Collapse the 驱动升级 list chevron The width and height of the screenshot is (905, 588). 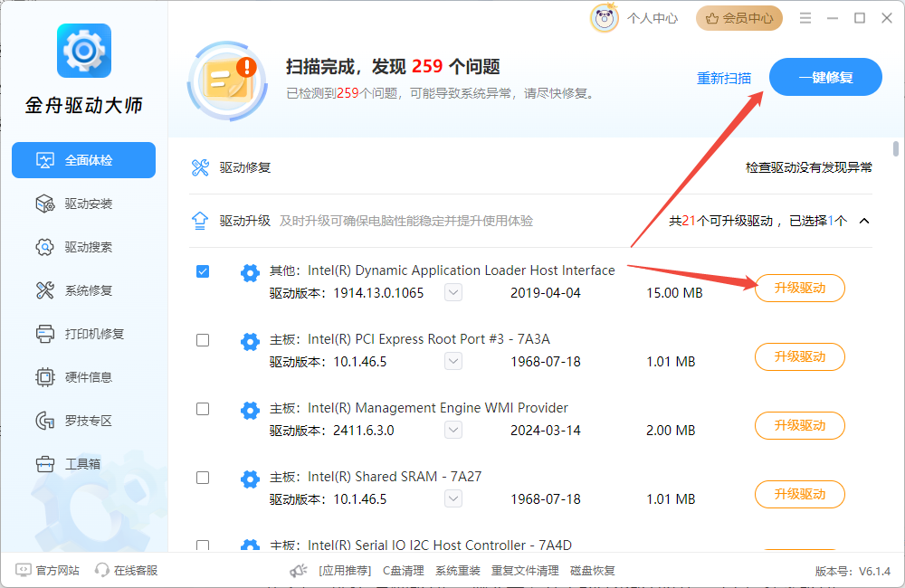pos(864,221)
